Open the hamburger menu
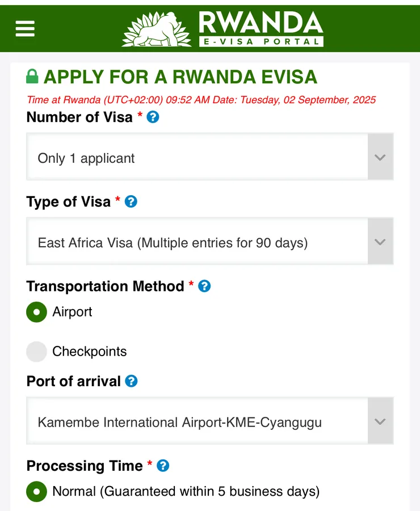The height and width of the screenshot is (511, 420). pos(25,28)
